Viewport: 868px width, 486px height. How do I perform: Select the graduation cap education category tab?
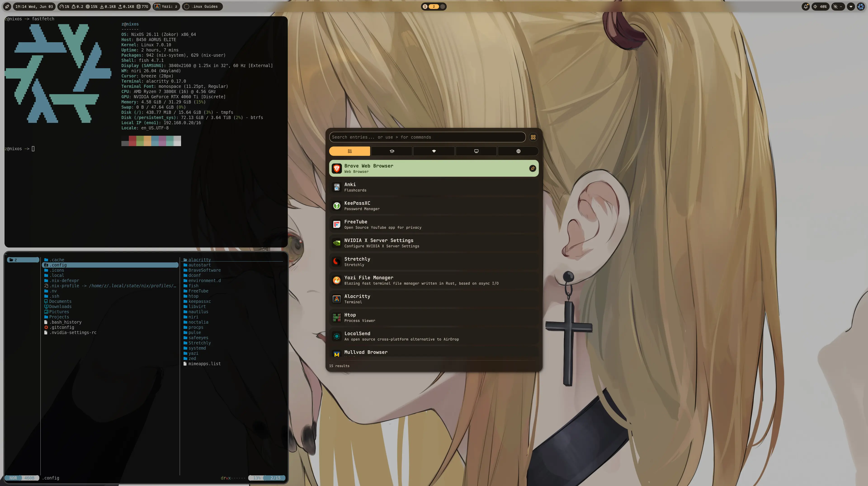pos(392,151)
